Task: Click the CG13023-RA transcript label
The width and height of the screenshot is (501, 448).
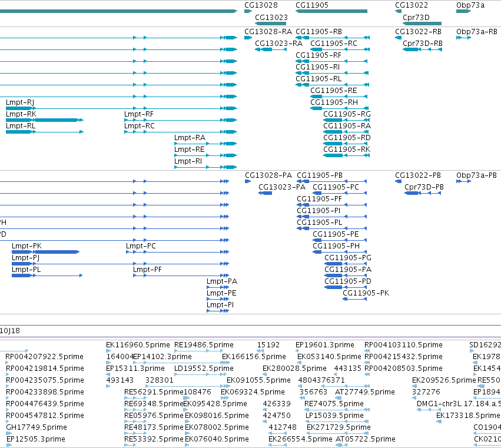Action: point(278,44)
